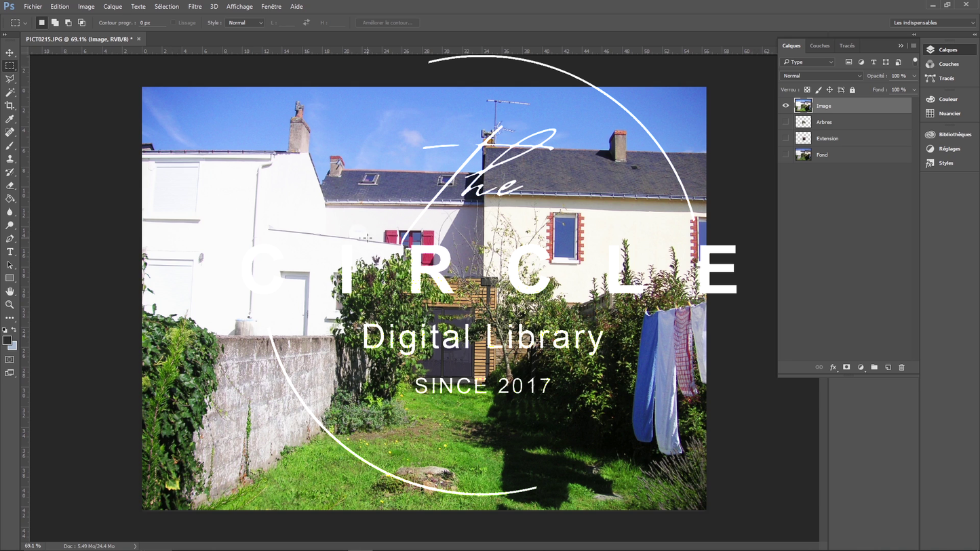The image size is (980, 551).
Task: Create a new layer group
Action: (x=874, y=367)
